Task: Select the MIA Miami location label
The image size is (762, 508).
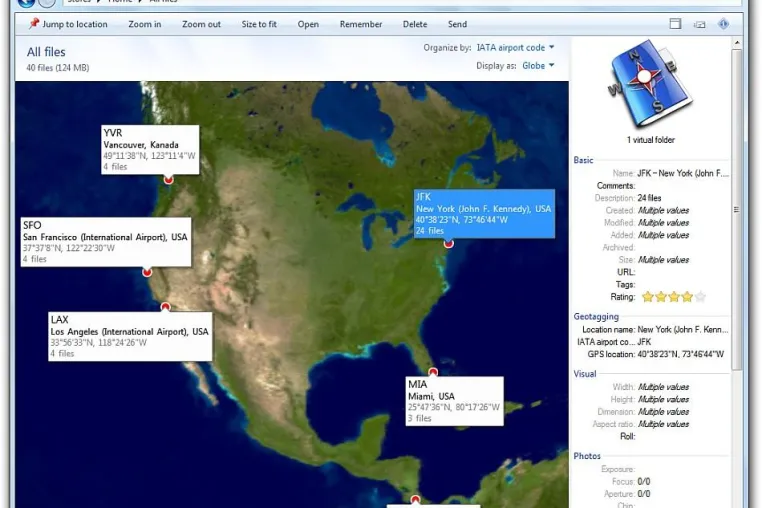Action: click(454, 401)
